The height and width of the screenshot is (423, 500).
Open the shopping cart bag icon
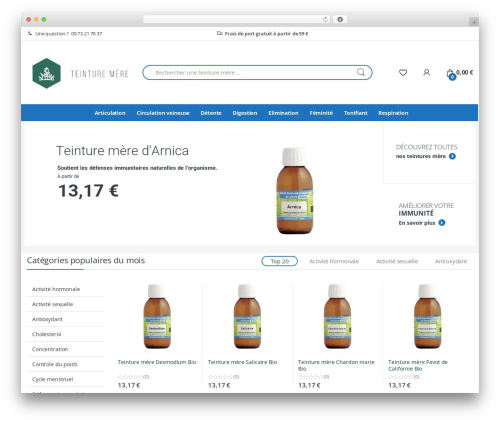point(450,73)
